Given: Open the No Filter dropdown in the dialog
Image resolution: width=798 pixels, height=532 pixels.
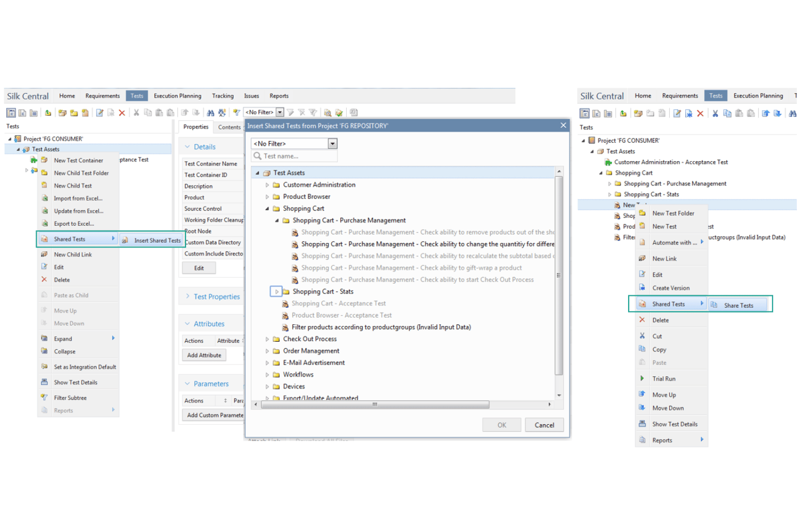Looking at the screenshot, I should click(x=333, y=143).
